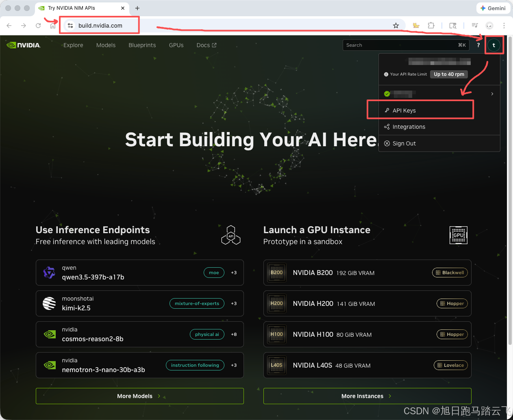Click the L40S chip thumbnail

[277, 365]
